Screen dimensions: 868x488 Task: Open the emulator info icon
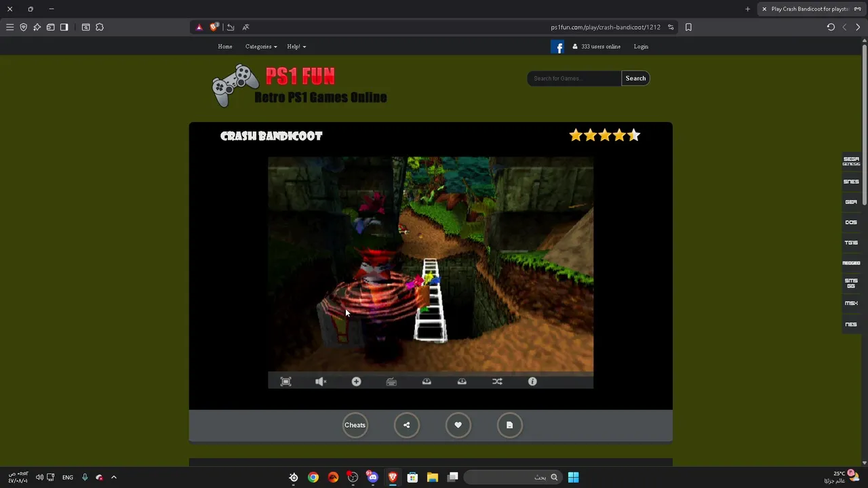point(532,382)
